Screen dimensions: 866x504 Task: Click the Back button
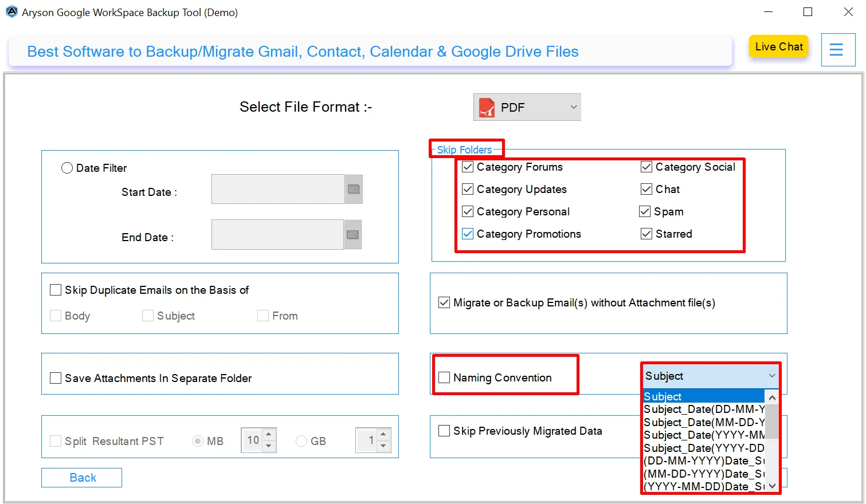81,477
